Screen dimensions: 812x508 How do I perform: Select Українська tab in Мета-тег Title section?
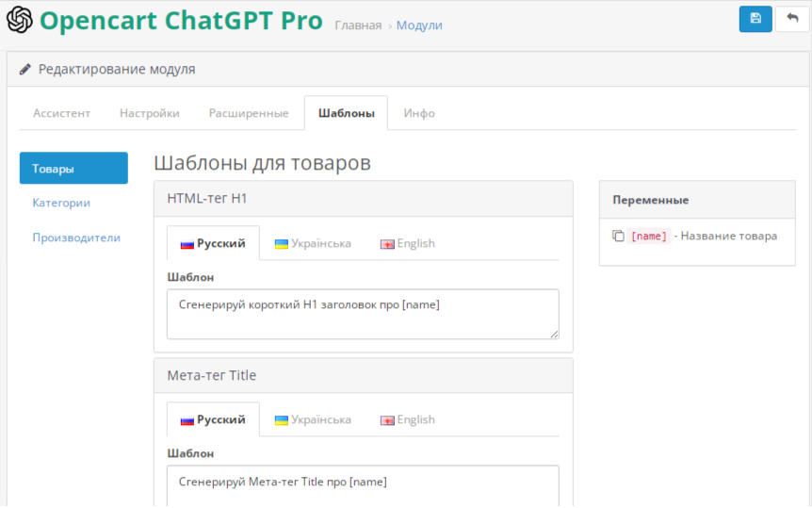point(313,419)
